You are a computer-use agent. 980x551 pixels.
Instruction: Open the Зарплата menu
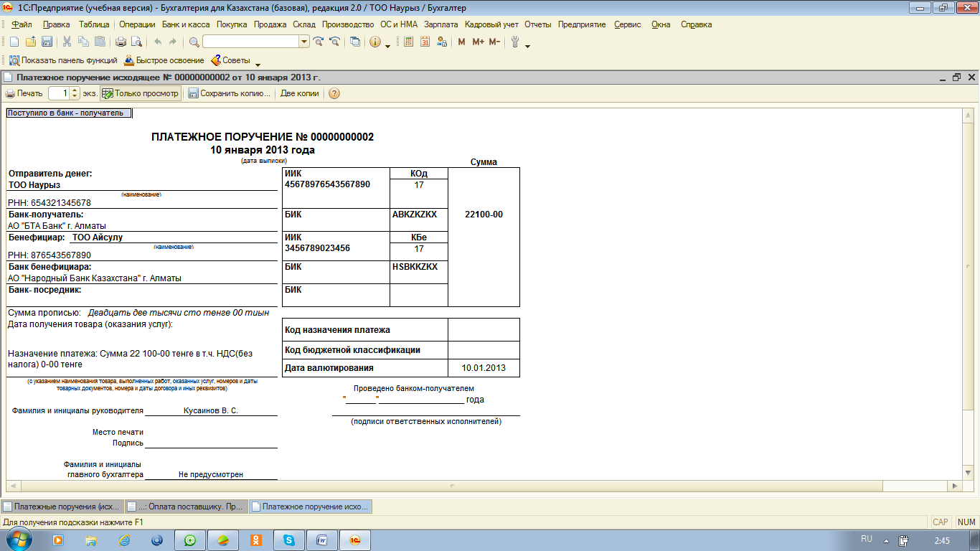(x=440, y=24)
